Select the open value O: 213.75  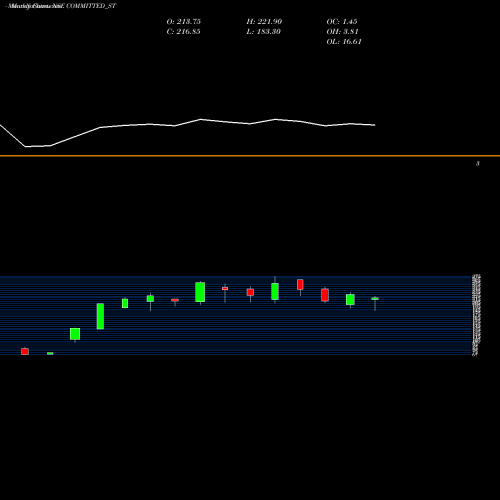pos(184,22)
